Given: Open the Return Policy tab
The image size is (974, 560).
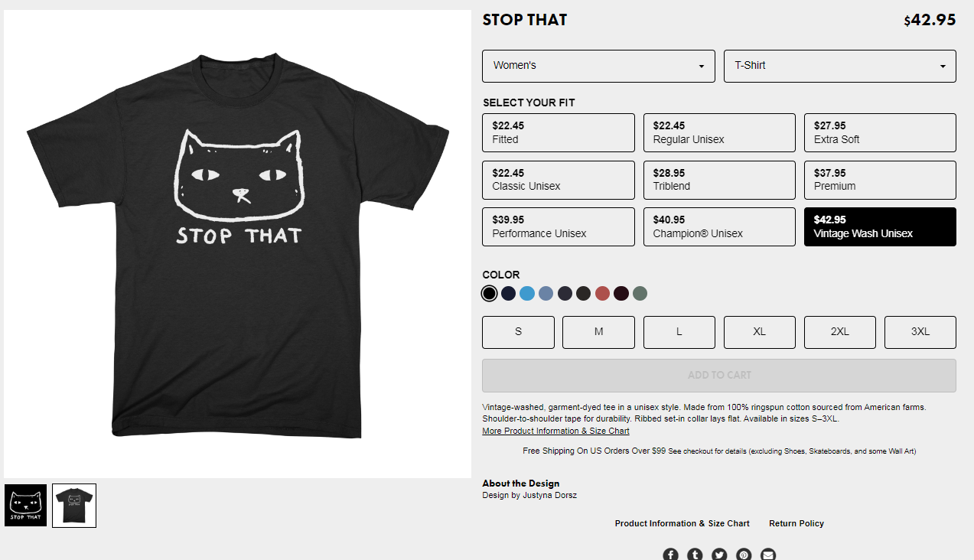Looking at the screenshot, I should [x=796, y=523].
